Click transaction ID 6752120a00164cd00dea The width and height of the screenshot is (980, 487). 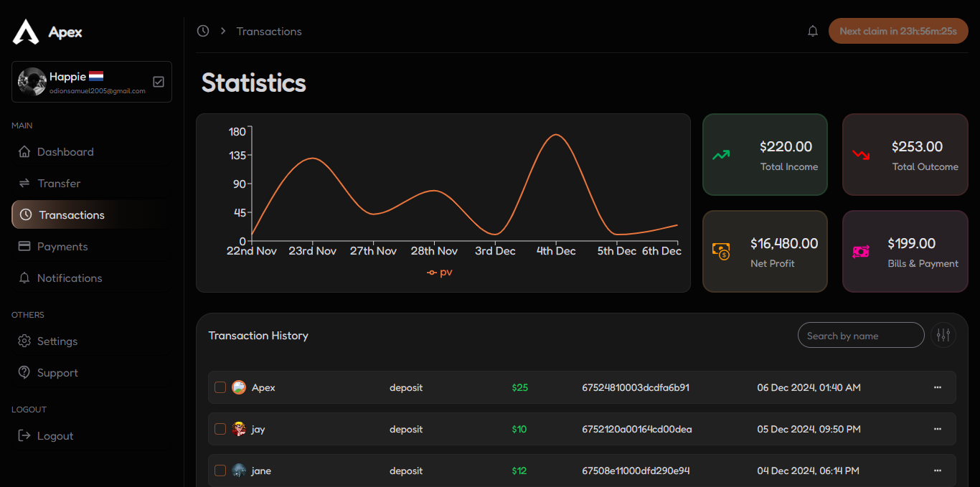[637, 429]
